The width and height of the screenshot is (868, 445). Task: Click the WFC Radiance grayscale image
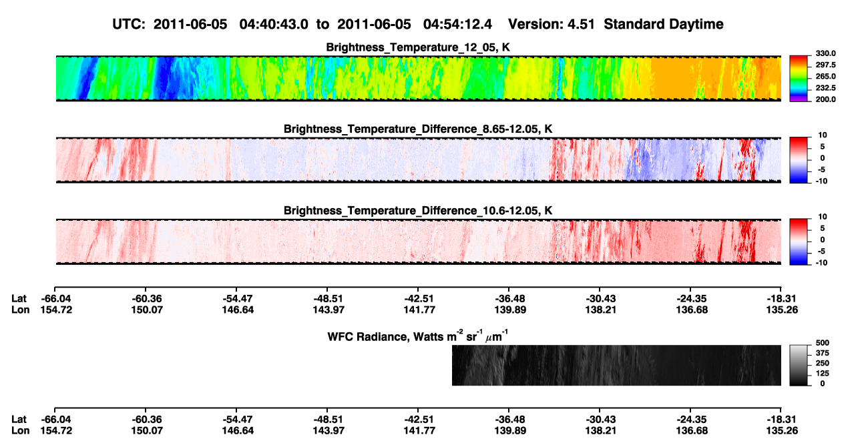(616, 365)
